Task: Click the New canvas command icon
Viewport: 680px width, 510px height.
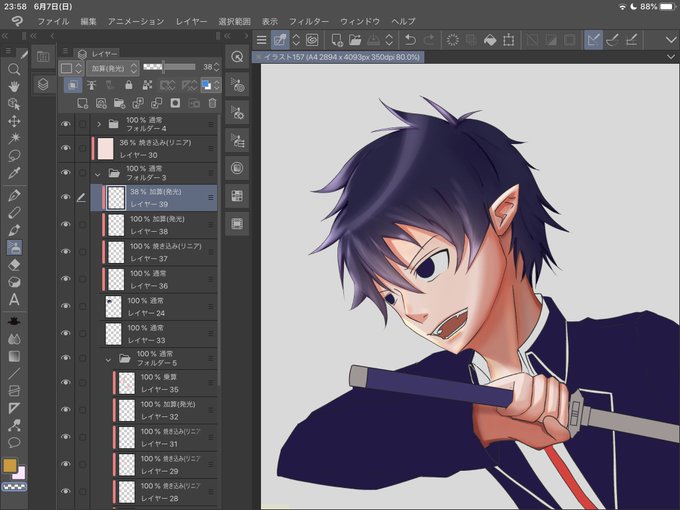Action: pyautogui.click(x=336, y=40)
